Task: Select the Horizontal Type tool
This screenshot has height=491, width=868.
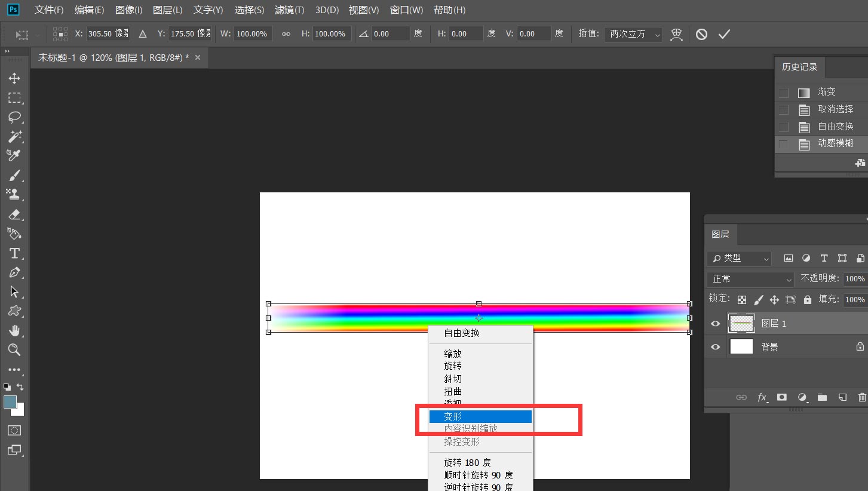Action: coord(14,253)
